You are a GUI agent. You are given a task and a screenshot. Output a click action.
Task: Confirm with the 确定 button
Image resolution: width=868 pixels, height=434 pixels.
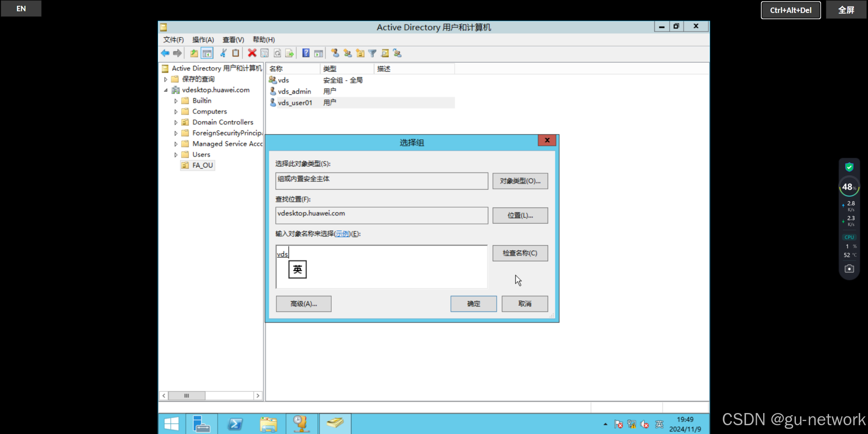pyautogui.click(x=473, y=304)
